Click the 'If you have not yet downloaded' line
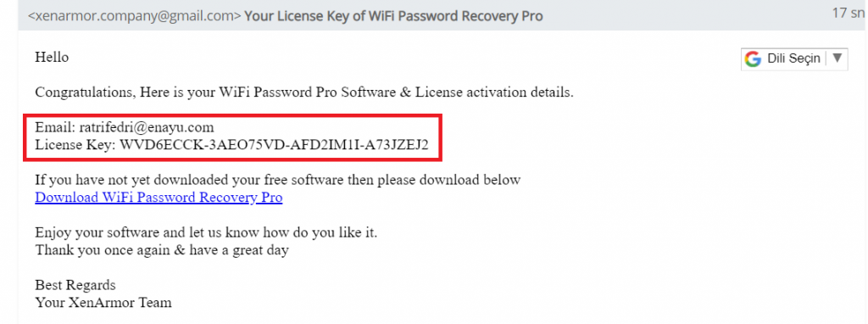868x324 pixels. [278, 180]
